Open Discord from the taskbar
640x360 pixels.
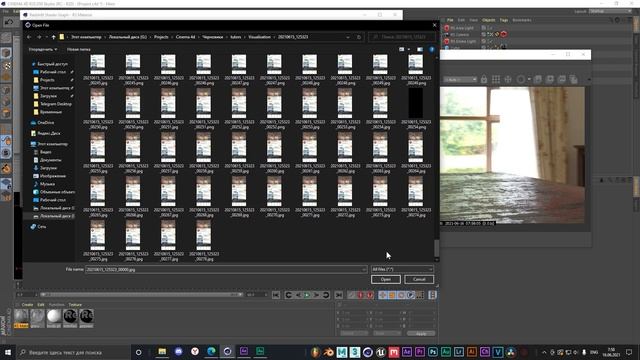coord(178,352)
